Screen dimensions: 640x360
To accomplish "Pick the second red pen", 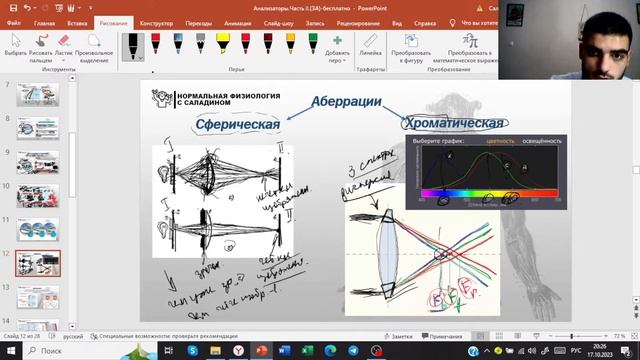I will pos(245,43).
